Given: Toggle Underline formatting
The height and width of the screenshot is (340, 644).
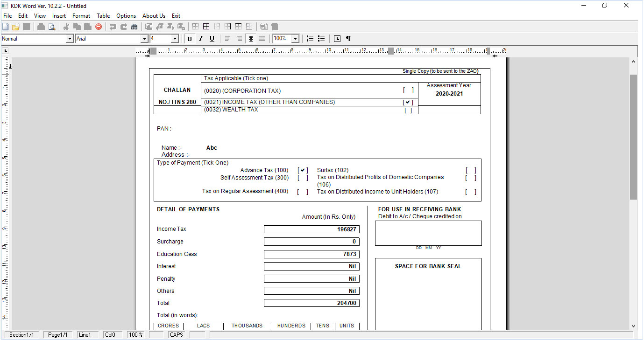Looking at the screenshot, I should click(212, 39).
